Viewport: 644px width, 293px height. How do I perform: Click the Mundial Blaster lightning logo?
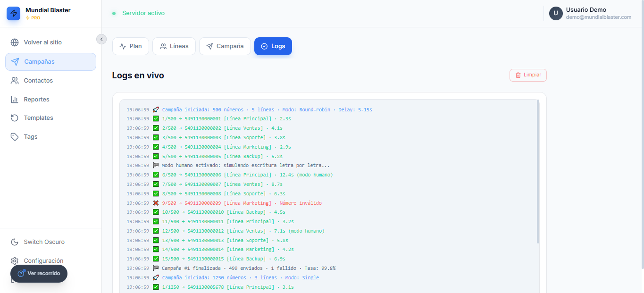coord(13,13)
